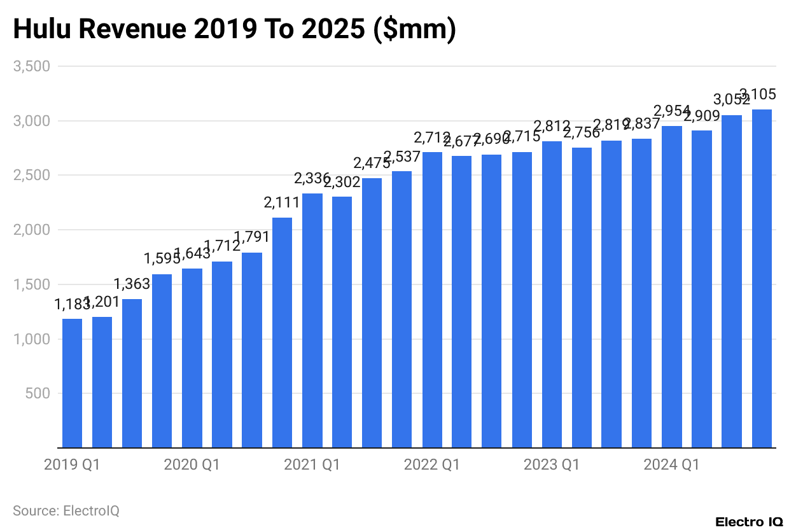Screen dimensions: 789x532
Task: Select the 1,791 bar before 2021
Action: pyautogui.click(x=251, y=350)
